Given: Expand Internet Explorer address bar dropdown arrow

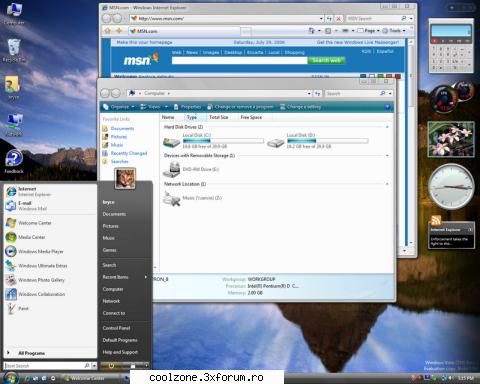Looking at the screenshot, I should 321,19.
